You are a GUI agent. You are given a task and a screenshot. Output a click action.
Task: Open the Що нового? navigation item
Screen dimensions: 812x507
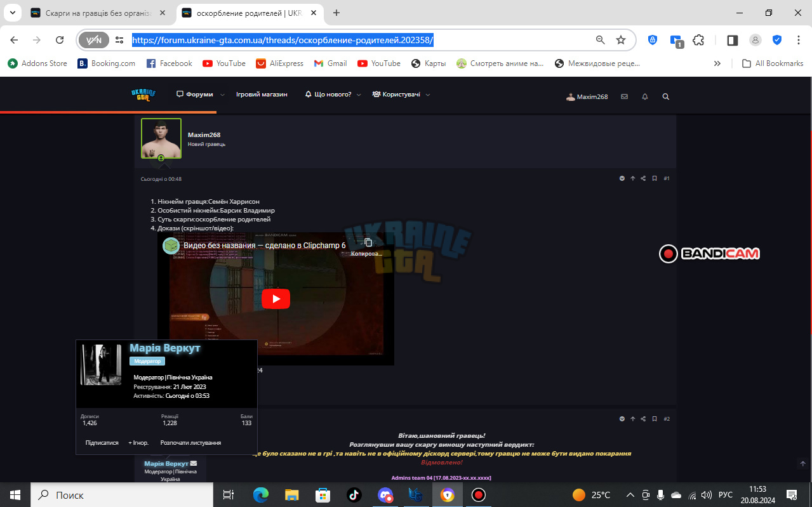328,94
